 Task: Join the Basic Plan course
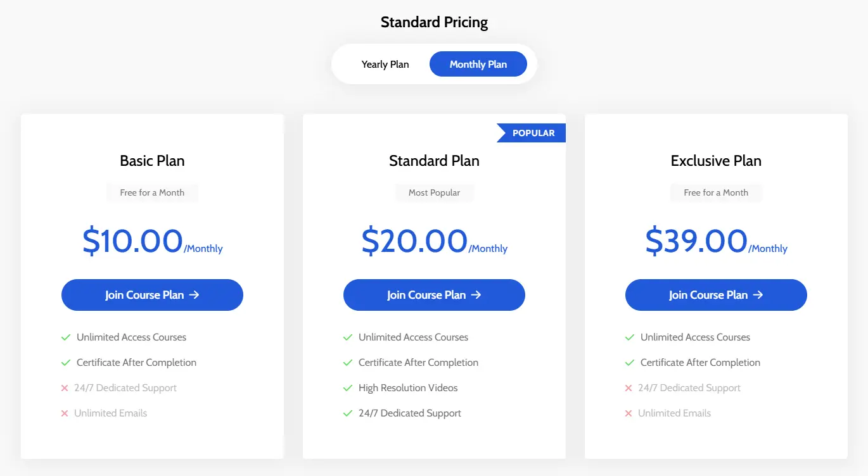click(x=152, y=295)
